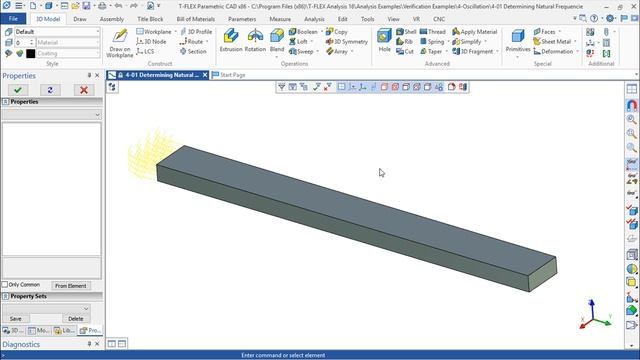Select the Extrusion tool

pyautogui.click(x=231, y=40)
